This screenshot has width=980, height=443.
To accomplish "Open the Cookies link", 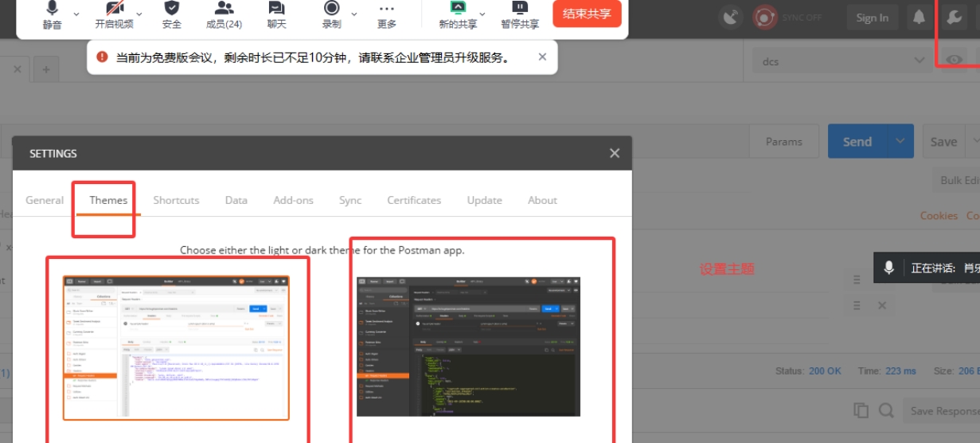I will (x=939, y=215).
